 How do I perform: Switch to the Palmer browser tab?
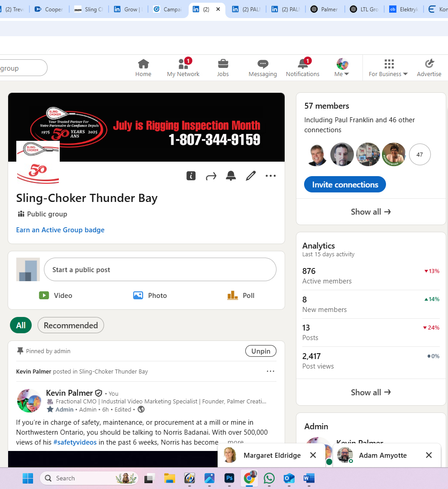tap(325, 9)
